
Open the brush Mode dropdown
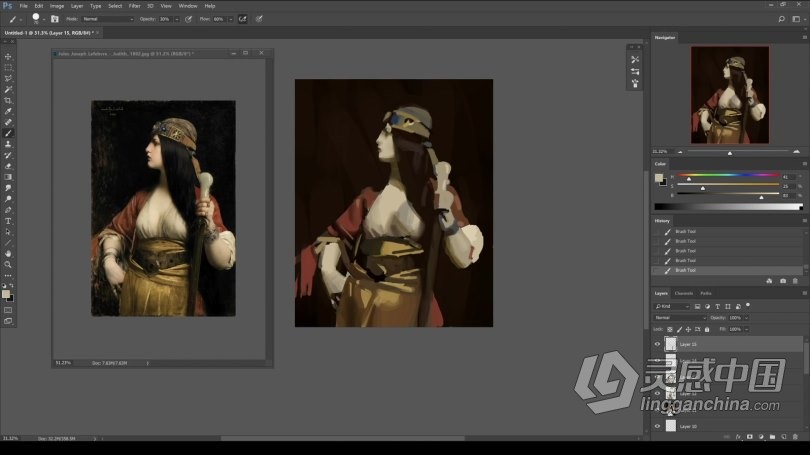click(108, 19)
